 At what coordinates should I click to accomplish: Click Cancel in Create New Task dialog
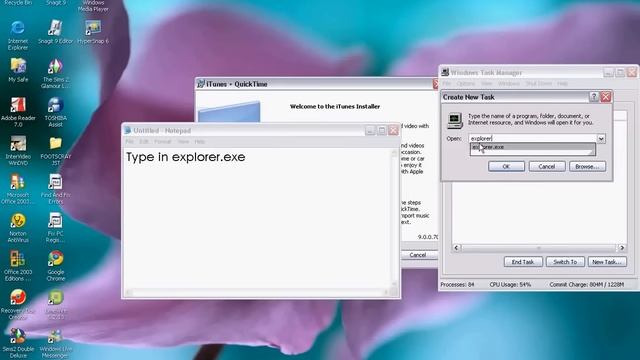pyautogui.click(x=547, y=167)
